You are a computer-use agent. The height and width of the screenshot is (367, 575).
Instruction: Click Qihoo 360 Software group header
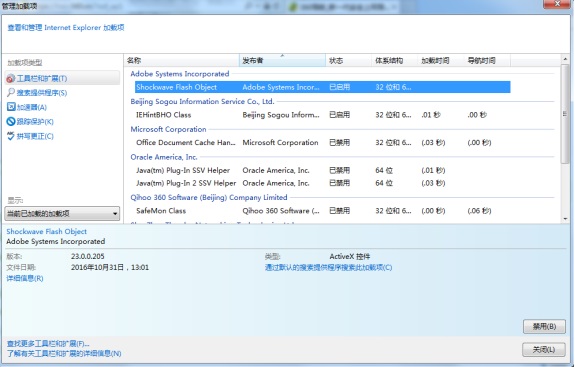209,197
